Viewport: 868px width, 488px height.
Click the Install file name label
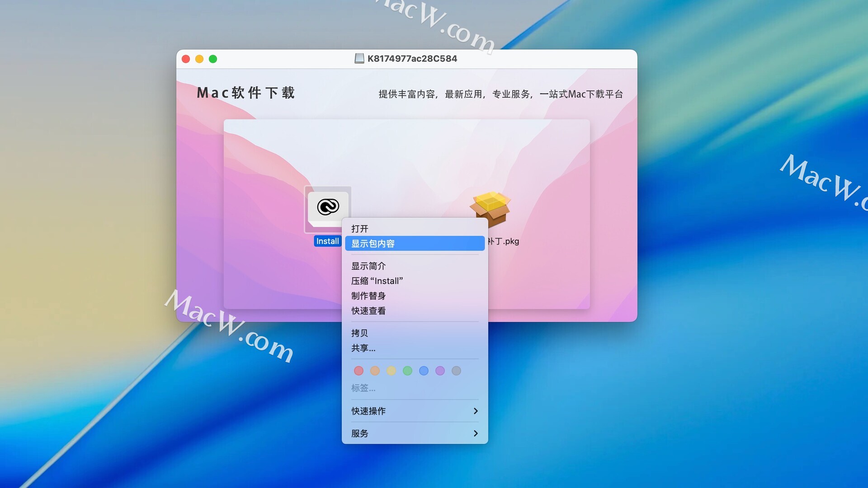pos(327,241)
